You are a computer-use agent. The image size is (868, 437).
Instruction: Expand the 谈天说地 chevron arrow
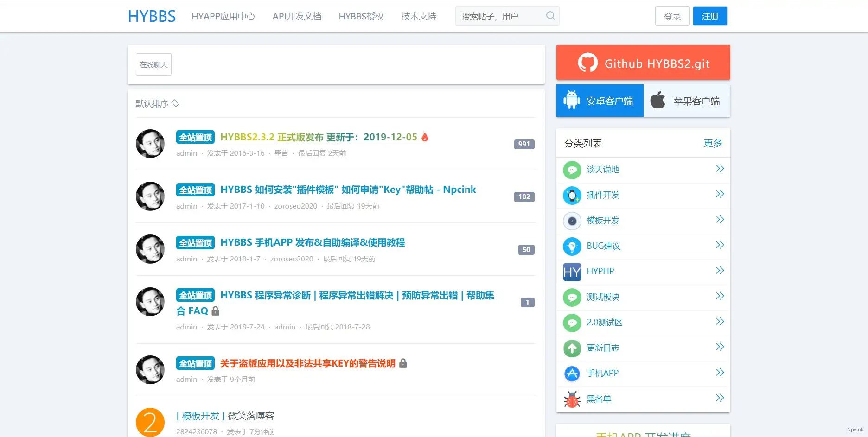coord(720,169)
